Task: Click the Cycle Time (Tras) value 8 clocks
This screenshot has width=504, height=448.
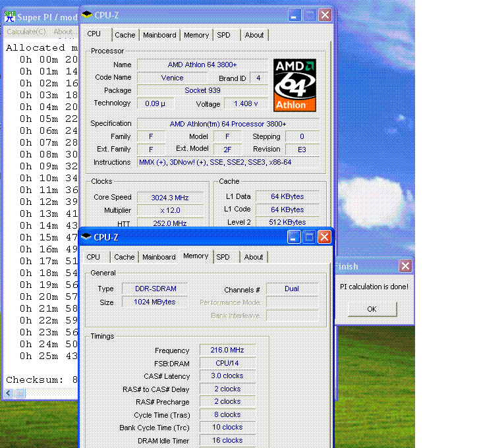Action: click(227, 414)
